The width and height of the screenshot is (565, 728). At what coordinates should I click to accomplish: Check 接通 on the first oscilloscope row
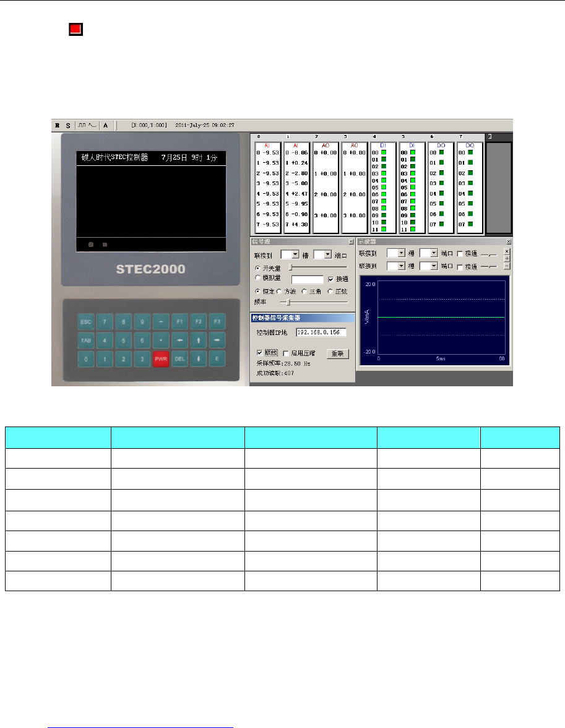point(460,254)
